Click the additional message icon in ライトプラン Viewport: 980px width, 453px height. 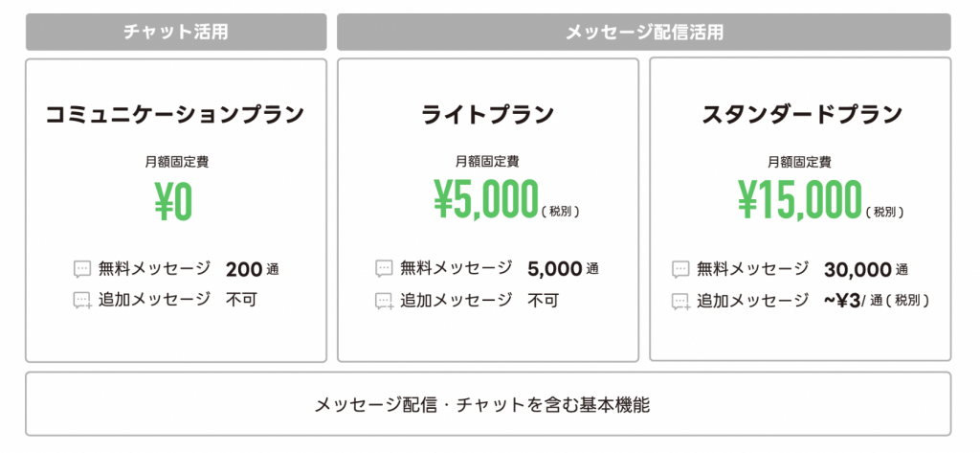384,301
